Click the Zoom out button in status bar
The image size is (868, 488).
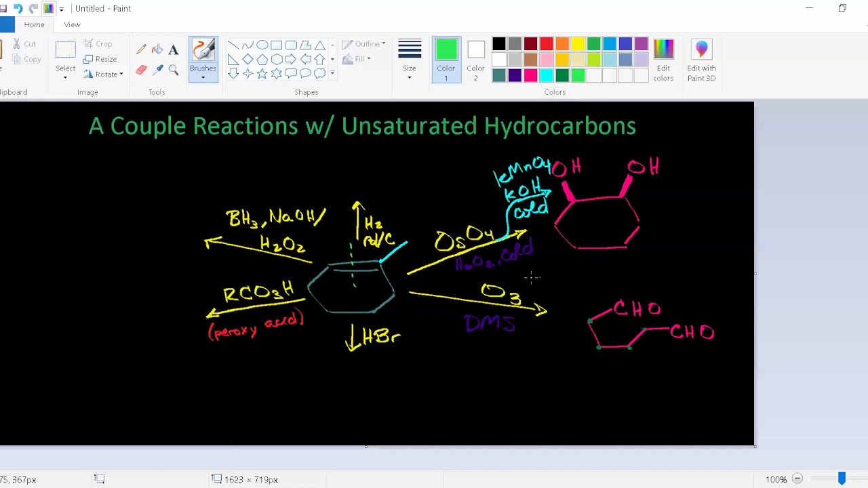(797, 479)
